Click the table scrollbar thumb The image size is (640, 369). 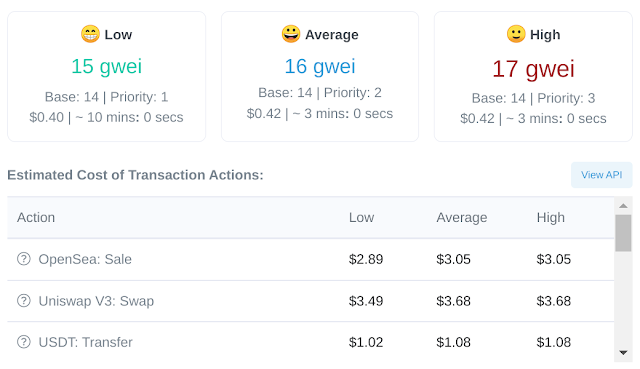tap(623, 233)
